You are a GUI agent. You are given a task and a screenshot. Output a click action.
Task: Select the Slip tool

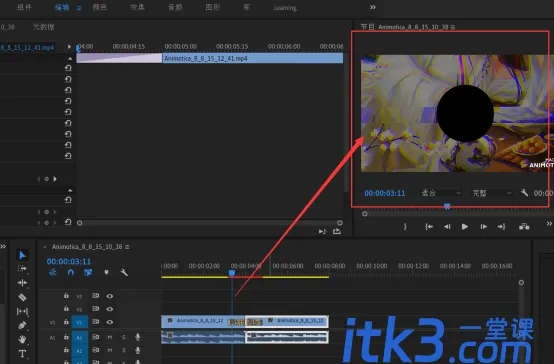[22, 311]
